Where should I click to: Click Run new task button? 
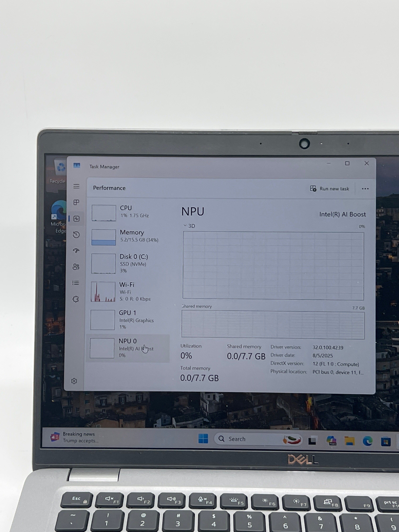pyautogui.click(x=329, y=189)
